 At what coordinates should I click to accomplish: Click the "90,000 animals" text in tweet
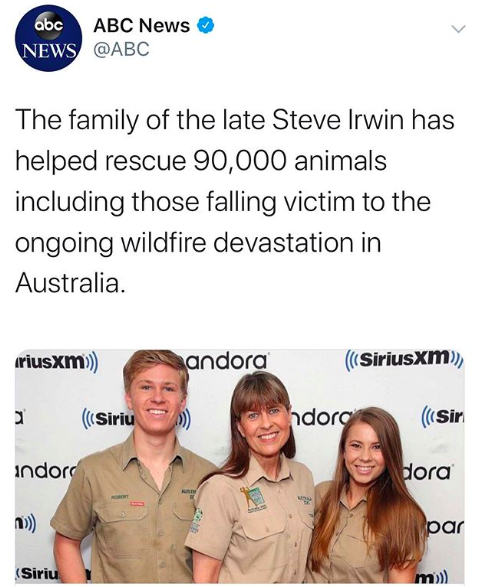pos(290,161)
